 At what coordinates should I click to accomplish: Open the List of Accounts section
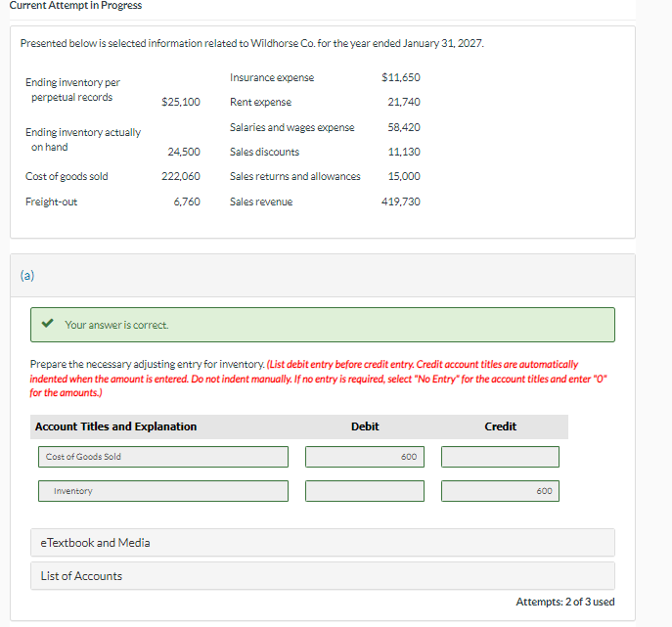pyautogui.click(x=322, y=576)
